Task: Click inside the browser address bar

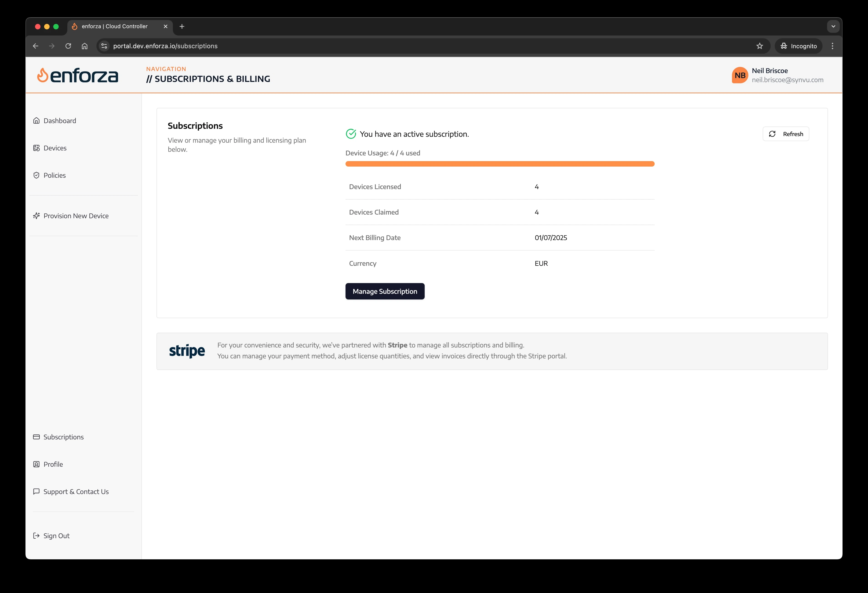Action: [x=261, y=46]
